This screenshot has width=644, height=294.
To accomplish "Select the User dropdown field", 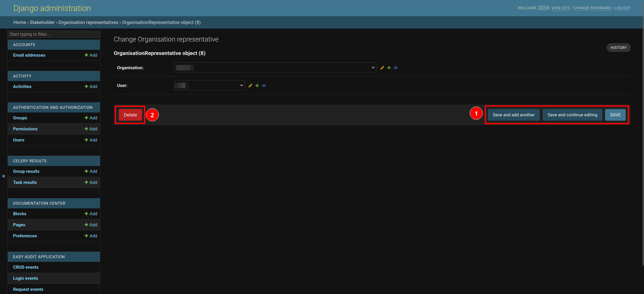I will tap(209, 85).
